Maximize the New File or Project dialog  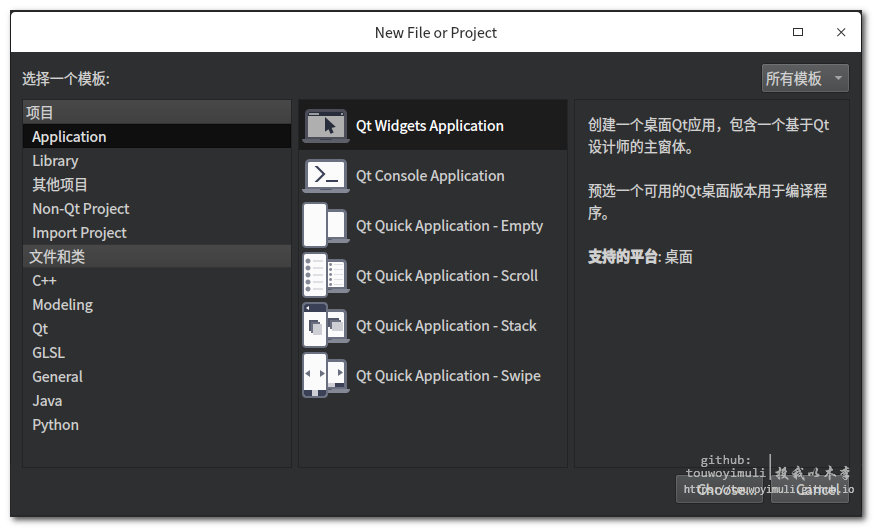click(x=798, y=32)
